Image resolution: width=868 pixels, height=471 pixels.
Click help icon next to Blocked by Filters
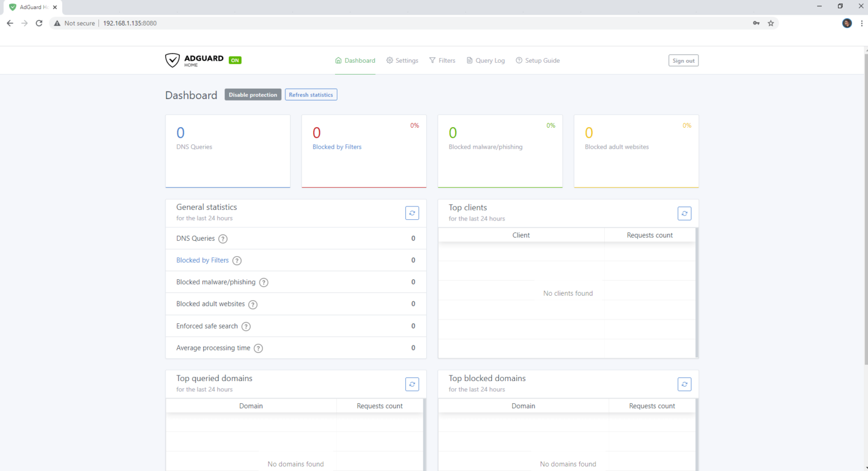pyautogui.click(x=237, y=261)
